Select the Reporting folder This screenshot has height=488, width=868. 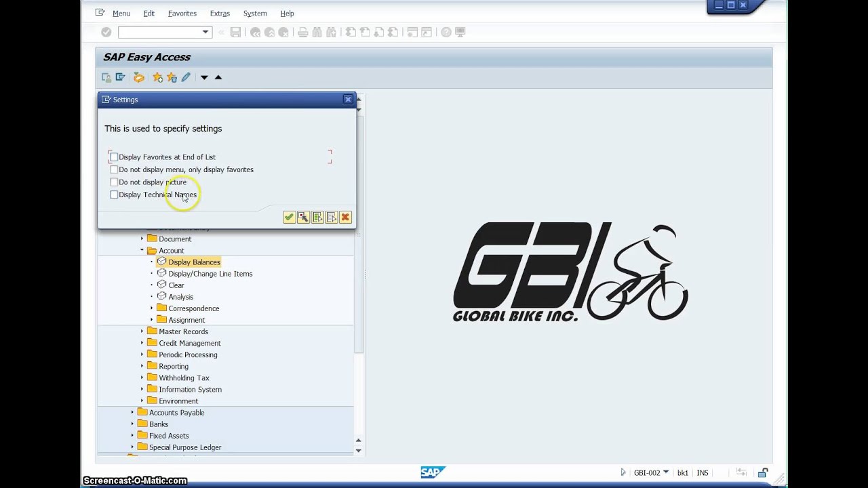[174, 366]
